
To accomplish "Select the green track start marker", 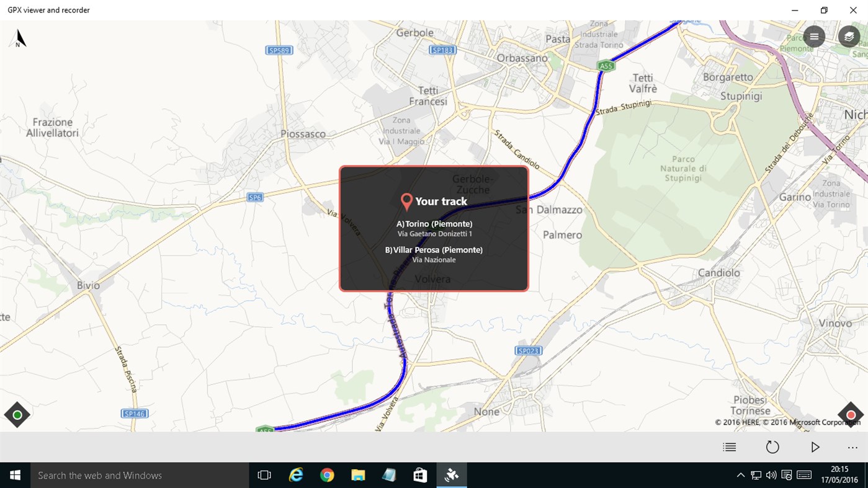I will tap(17, 414).
